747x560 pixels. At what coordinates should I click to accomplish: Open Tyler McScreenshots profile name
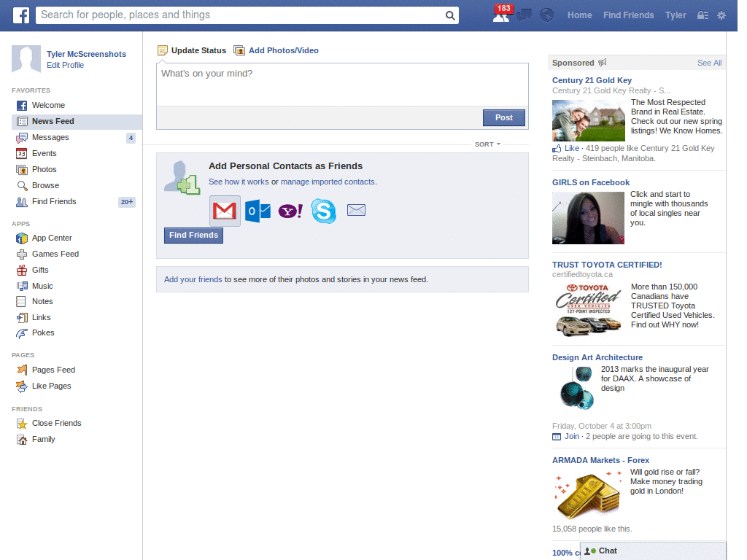[x=86, y=54]
